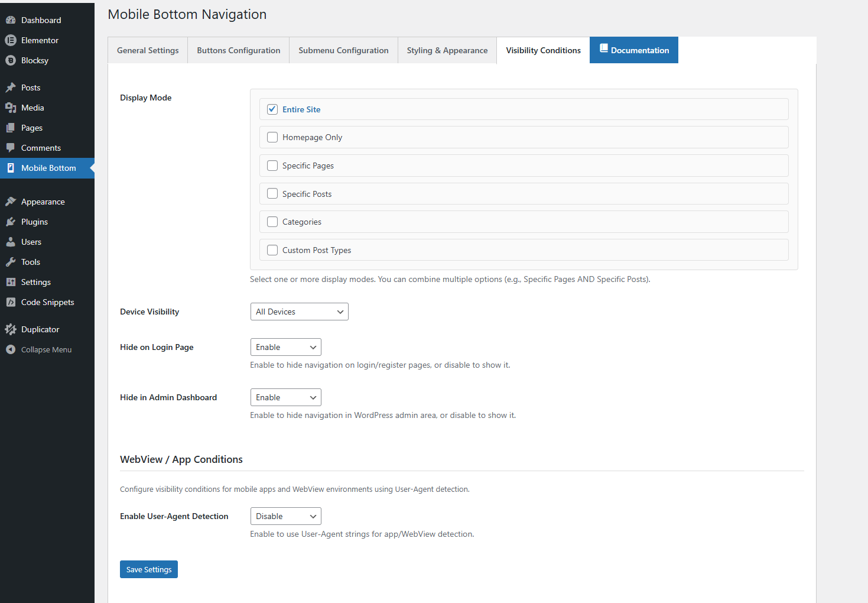Click the Dashboard icon in sidebar
Screen dimensions: 868x603
[11, 20]
